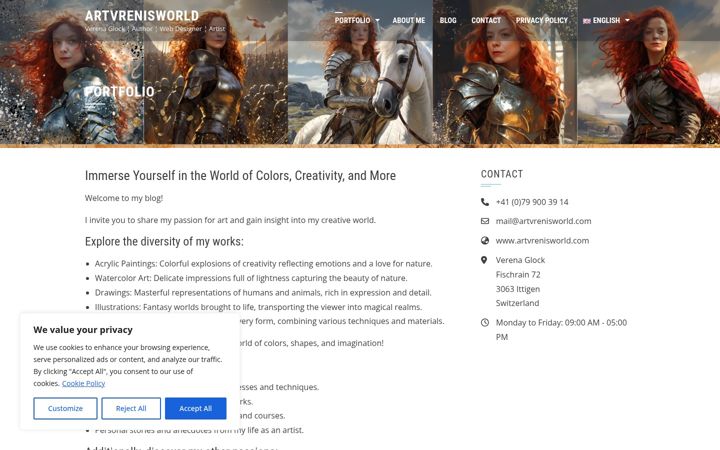720x450 pixels.
Task: Click the Reject All button
Action: coord(131,408)
